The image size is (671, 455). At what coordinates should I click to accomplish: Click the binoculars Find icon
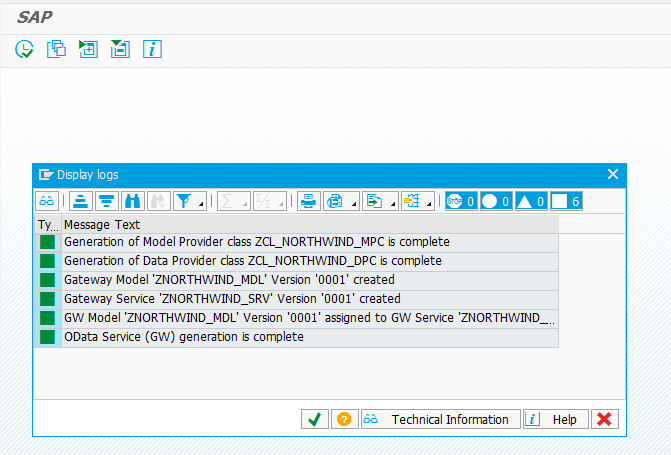(x=132, y=201)
